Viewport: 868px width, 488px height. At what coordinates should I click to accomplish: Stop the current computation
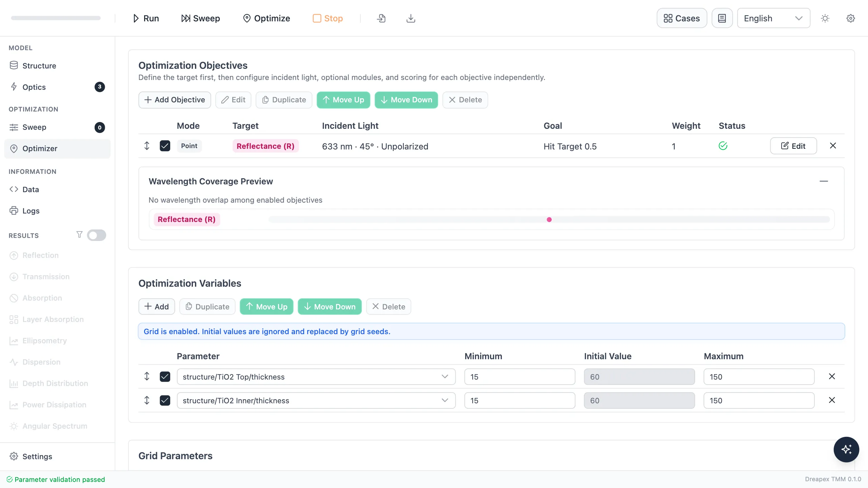328,18
